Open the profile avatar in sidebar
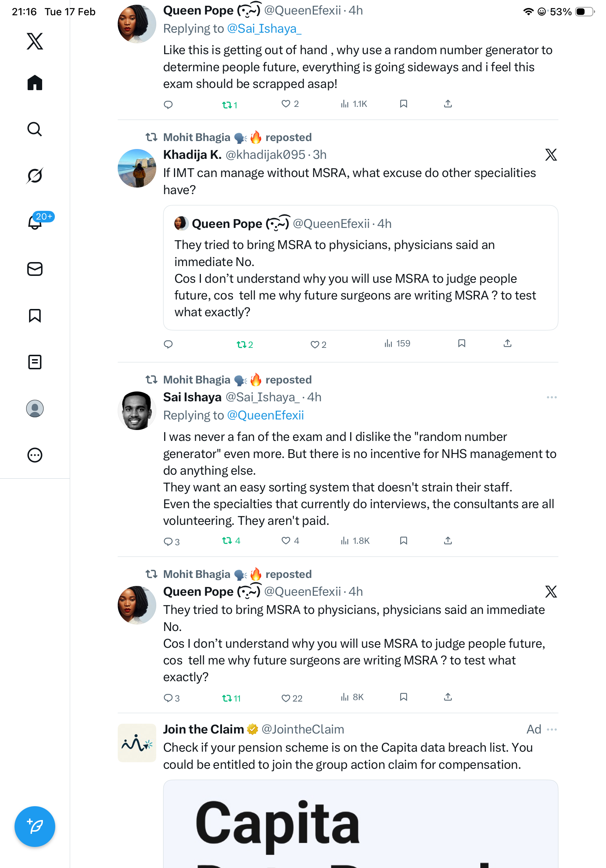The height and width of the screenshot is (868, 606). tap(35, 408)
